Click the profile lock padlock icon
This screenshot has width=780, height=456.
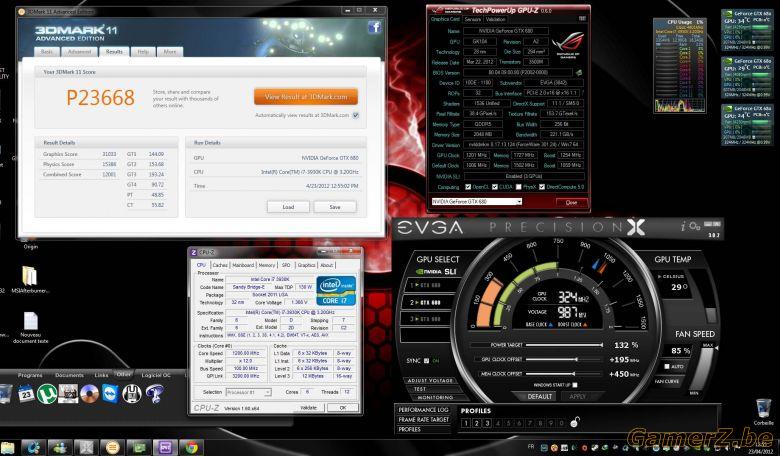tap(575, 423)
